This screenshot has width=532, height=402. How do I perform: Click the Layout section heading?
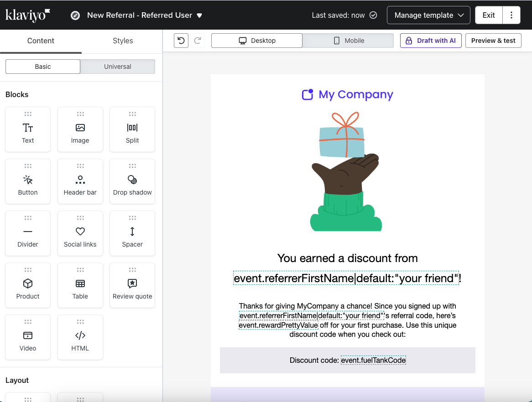pyautogui.click(x=17, y=380)
